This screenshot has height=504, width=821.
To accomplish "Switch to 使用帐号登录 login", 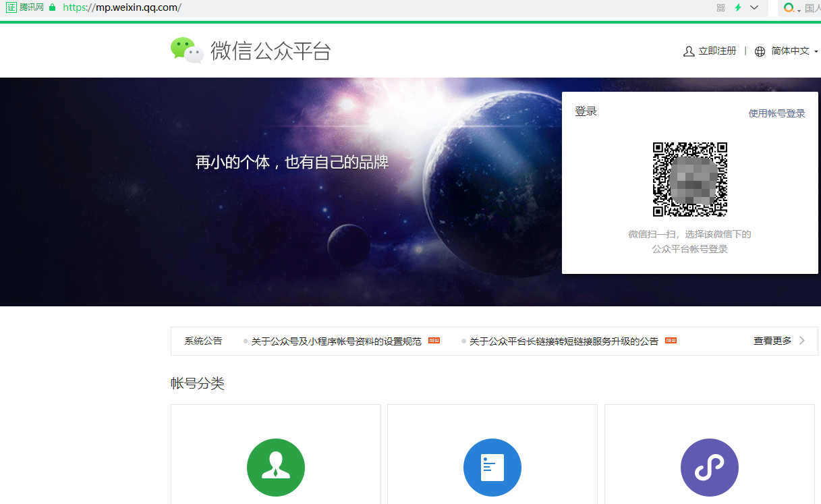I will point(776,113).
